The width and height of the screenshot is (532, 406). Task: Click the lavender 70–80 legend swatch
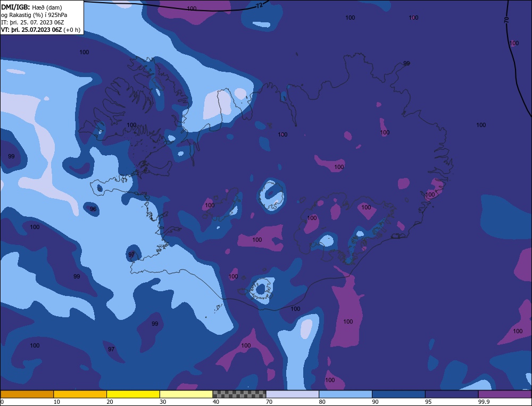coord(293,394)
